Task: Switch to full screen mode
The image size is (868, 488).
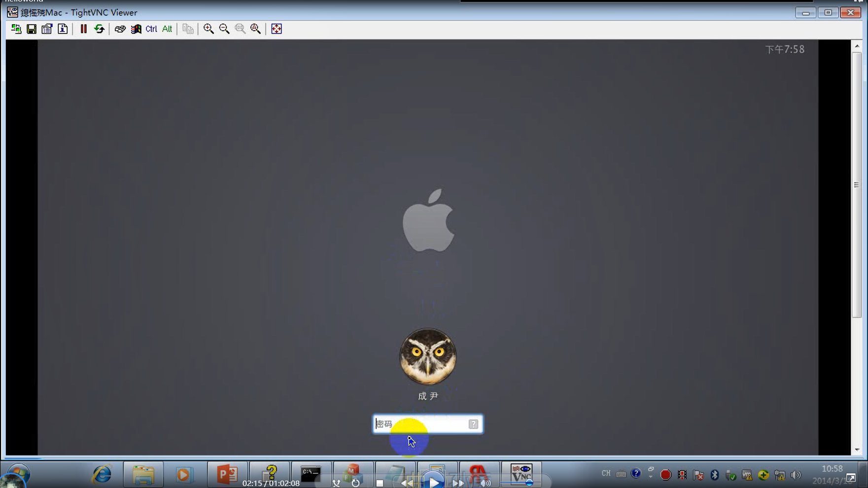Action: pyautogui.click(x=277, y=29)
